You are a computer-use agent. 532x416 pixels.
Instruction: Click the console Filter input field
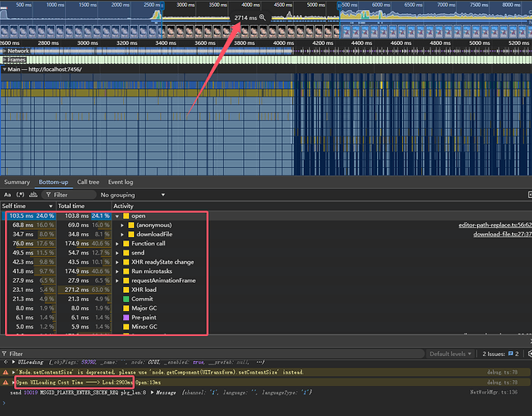tap(216, 354)
